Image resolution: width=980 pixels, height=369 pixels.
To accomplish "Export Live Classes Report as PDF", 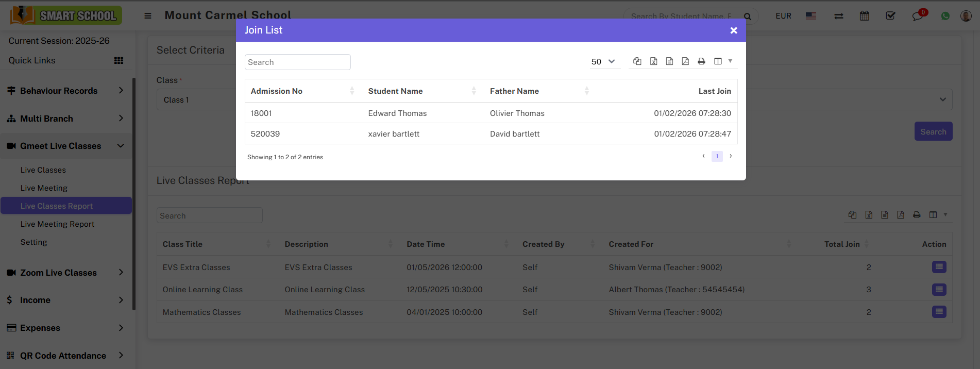I will click(x=901, y=215).
